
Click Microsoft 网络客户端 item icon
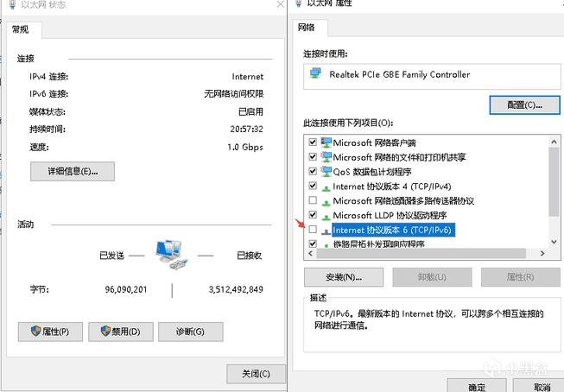pyautogui.click(x=326, y=142)
